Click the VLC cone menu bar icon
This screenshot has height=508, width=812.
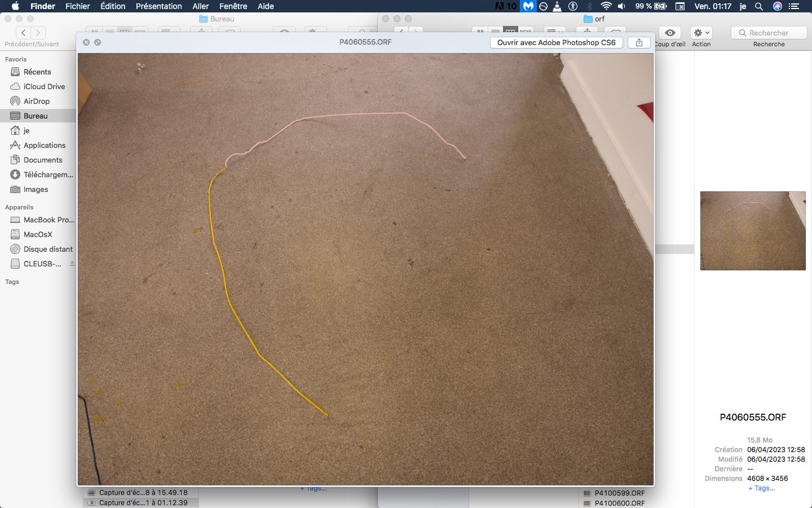click(557, 6)
